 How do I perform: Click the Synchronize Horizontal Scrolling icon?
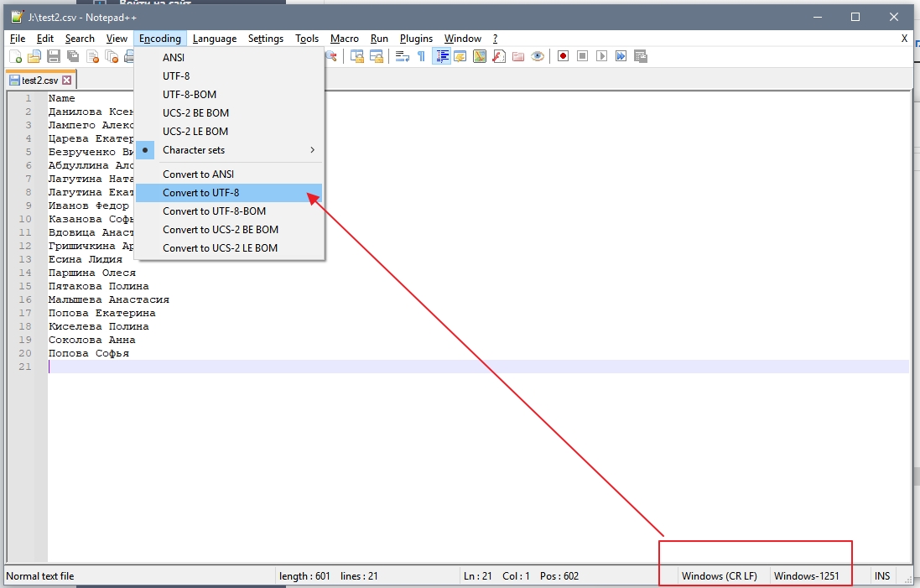[376, 56]
